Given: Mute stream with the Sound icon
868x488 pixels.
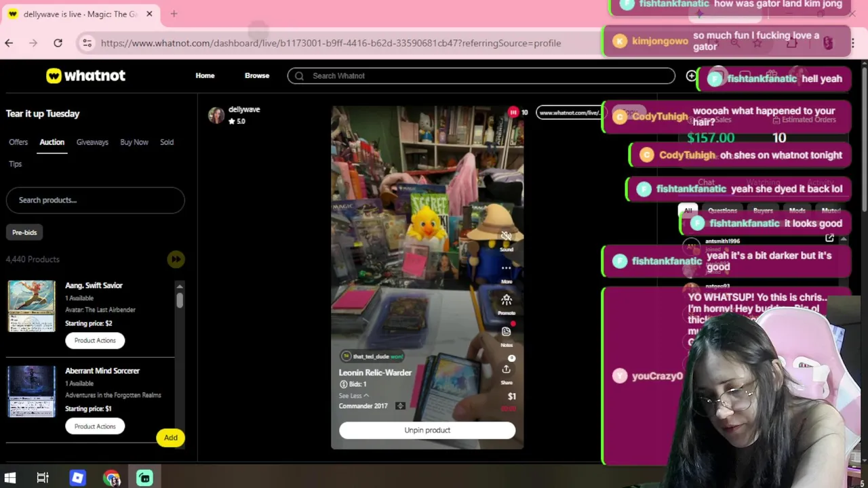Looking at the screenshot, I should [x=506, y=236].
